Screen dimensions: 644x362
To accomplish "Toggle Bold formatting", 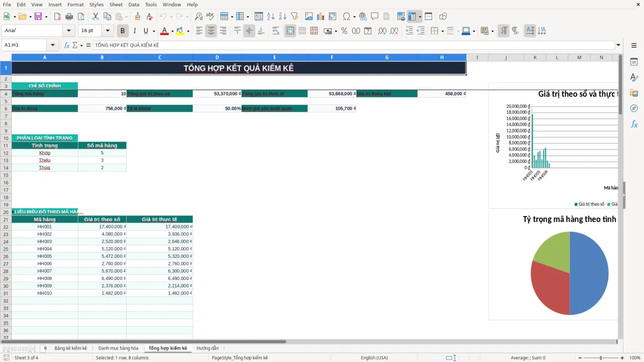I will pyautogui.click(x=122, y=31).
